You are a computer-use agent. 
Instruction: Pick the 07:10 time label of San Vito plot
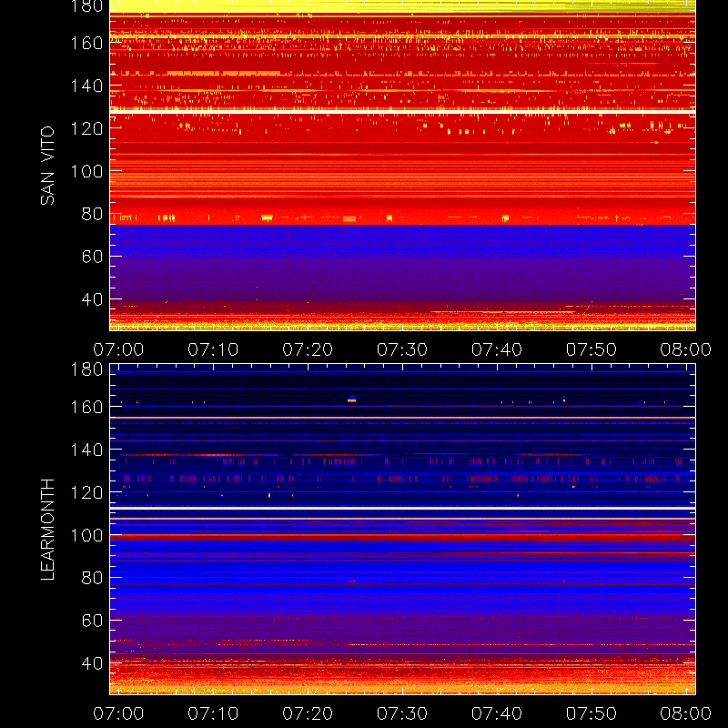pos(213,349)
